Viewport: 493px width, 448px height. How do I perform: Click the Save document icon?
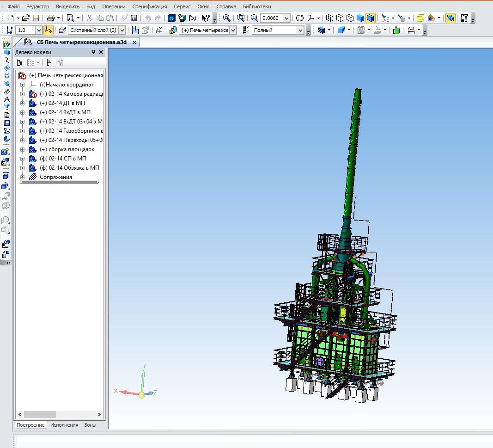coord(36,18)
